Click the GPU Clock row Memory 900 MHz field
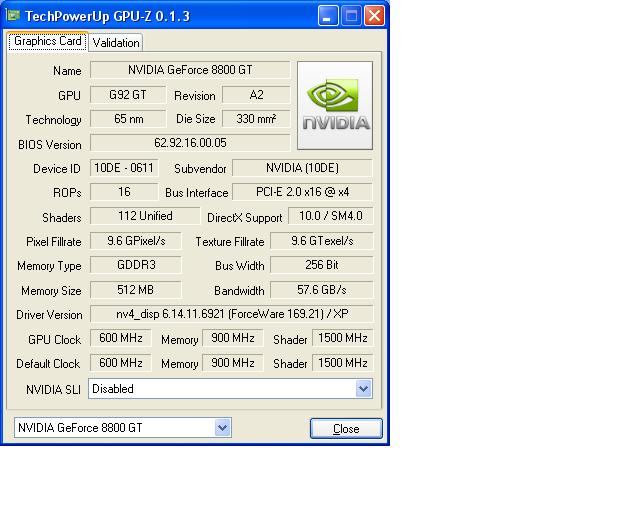The image size is (640, 512). click(x=233, y=338)
